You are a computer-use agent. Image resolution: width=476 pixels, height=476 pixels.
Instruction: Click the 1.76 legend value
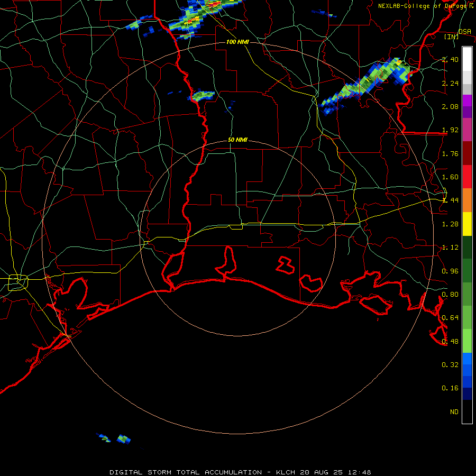tap(450, 153)
